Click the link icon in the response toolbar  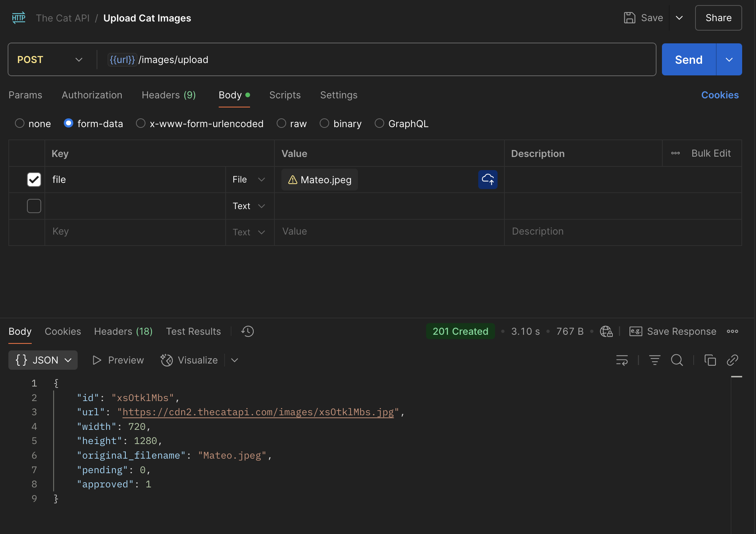point(732,360)
